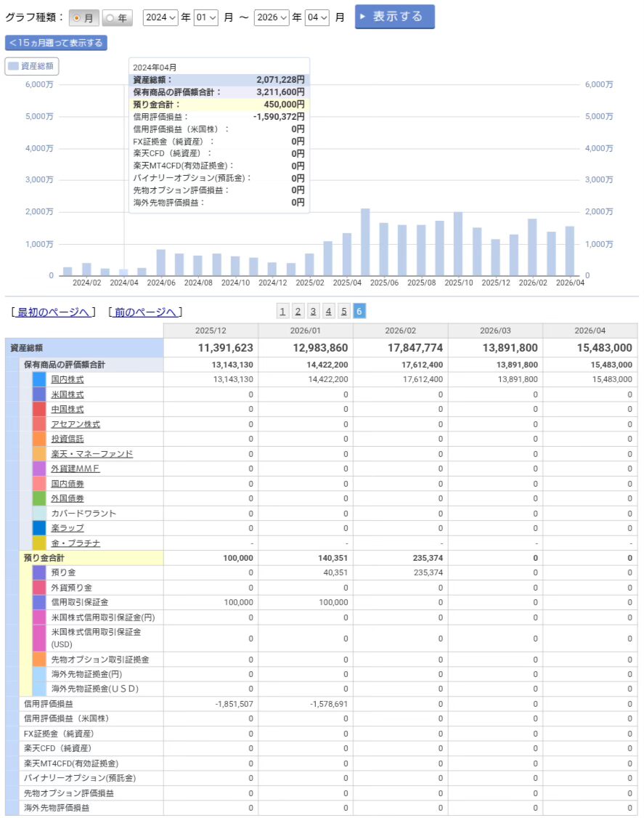Switch to page 1 of the table

pos(282,312)
